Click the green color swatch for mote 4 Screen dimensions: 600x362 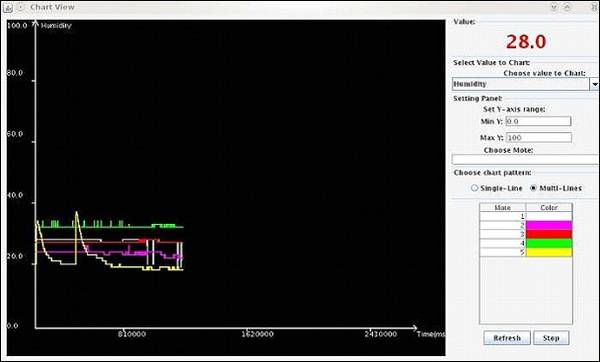click(x=549, y=243)
